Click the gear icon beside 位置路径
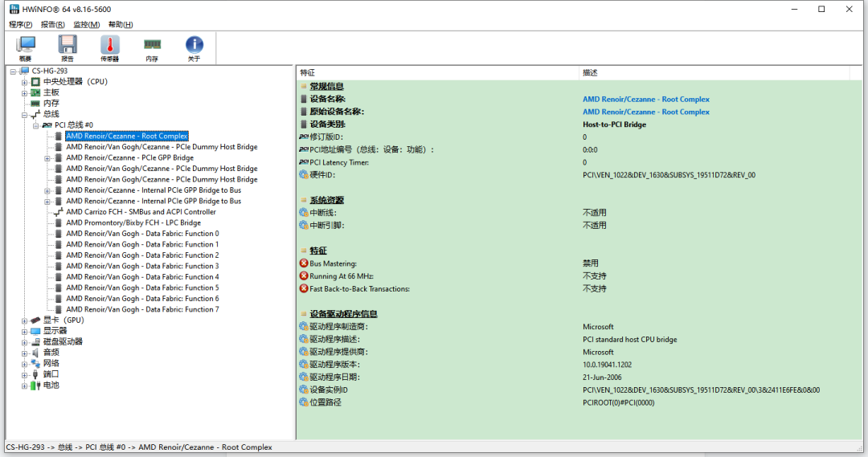The height and width of the screenshot is (457, 868). click(303, 402)
